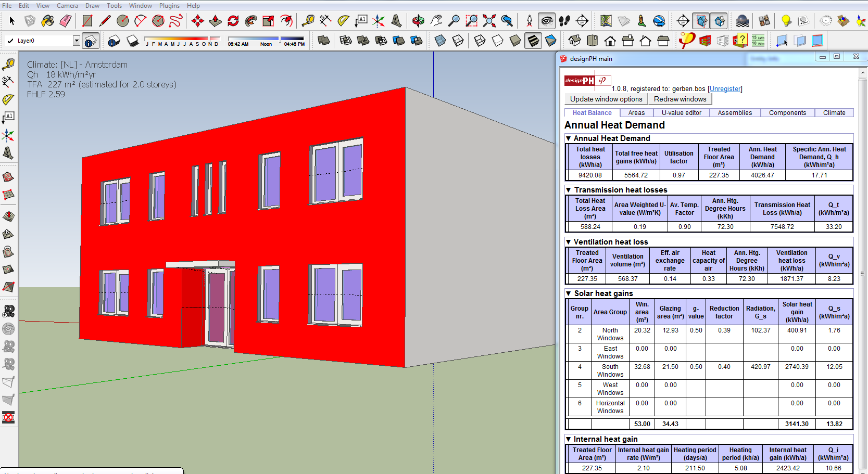Collapse the Ventilation heat loss section
The image size is (868, 474).
click(569, 242)
